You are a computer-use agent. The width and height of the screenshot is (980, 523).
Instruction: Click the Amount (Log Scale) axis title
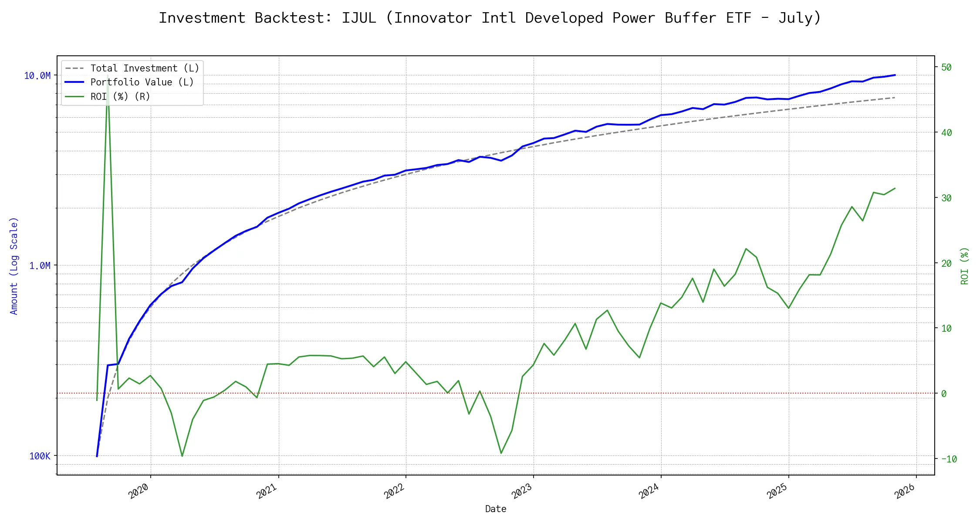pyautogui.click(x=14, y=266)
